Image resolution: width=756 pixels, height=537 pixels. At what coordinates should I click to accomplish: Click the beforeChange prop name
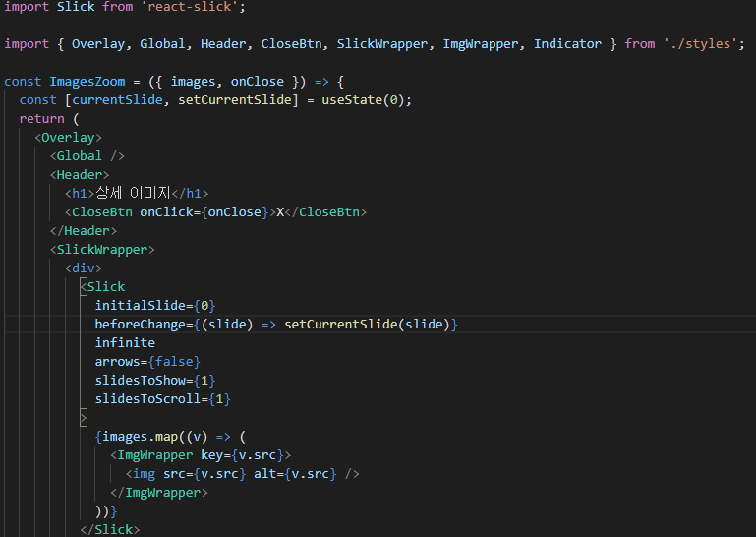[x=140, y=325]
